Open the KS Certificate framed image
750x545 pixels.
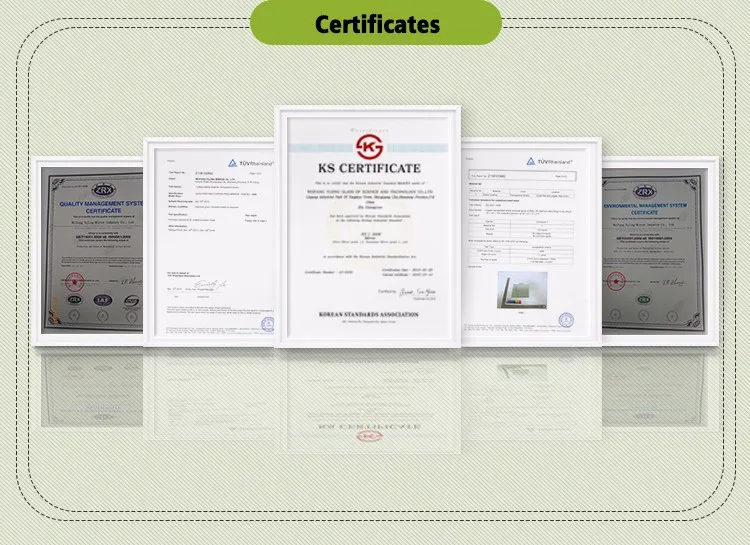tap(367, 226)
